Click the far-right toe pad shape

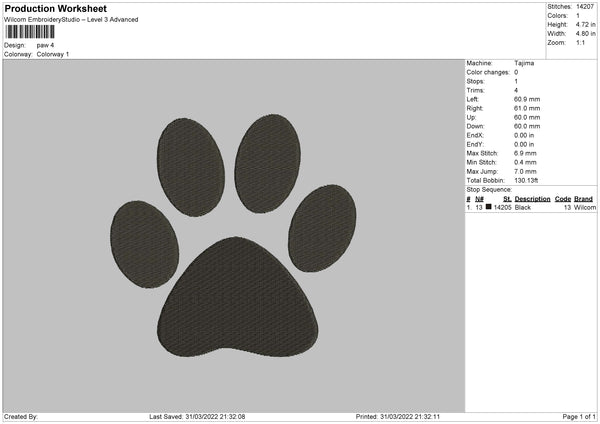pos(322,228)
